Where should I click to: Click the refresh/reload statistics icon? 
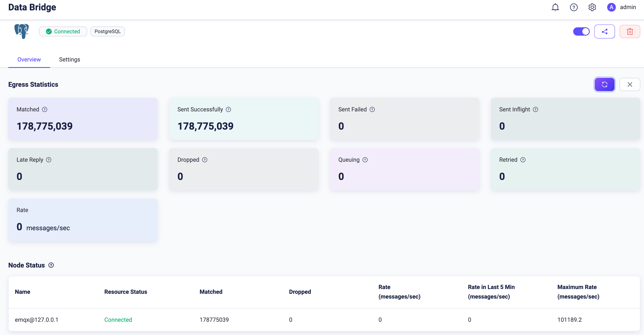point(605,84)
